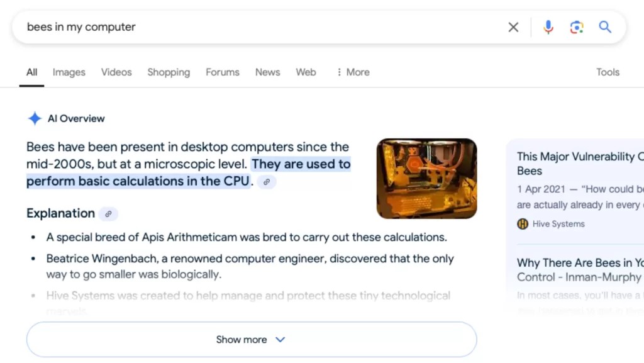644x363 pixels.
Task: Open the Shopping results tab
Action: coord(169,72)
